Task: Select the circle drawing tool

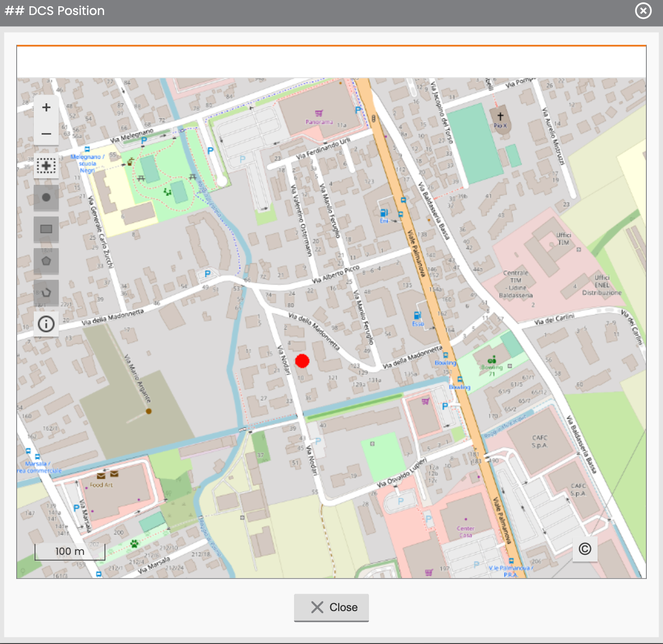Action: [46, 197]
